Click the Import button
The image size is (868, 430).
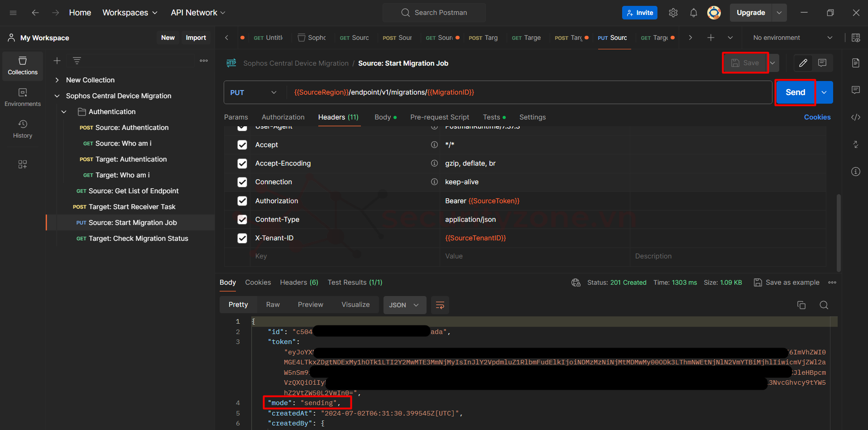(196, 38)
